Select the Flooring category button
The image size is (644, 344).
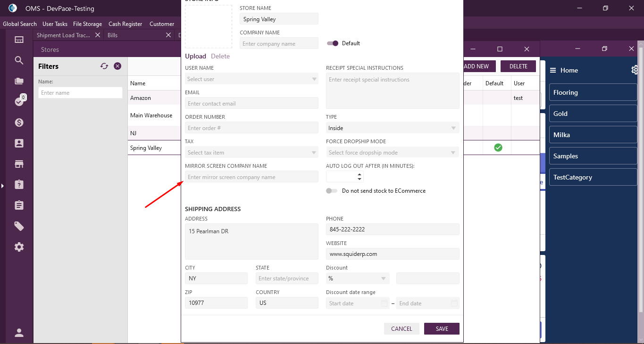tap(593, 92)
